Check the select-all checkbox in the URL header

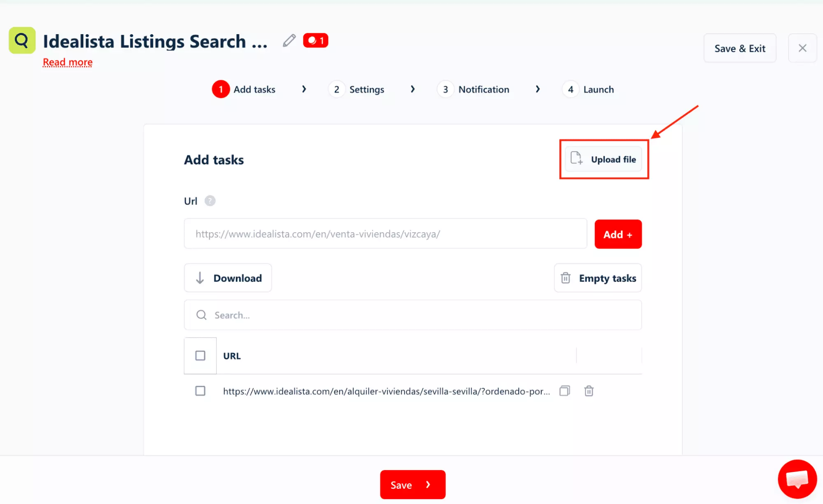[x=200, y=355]
